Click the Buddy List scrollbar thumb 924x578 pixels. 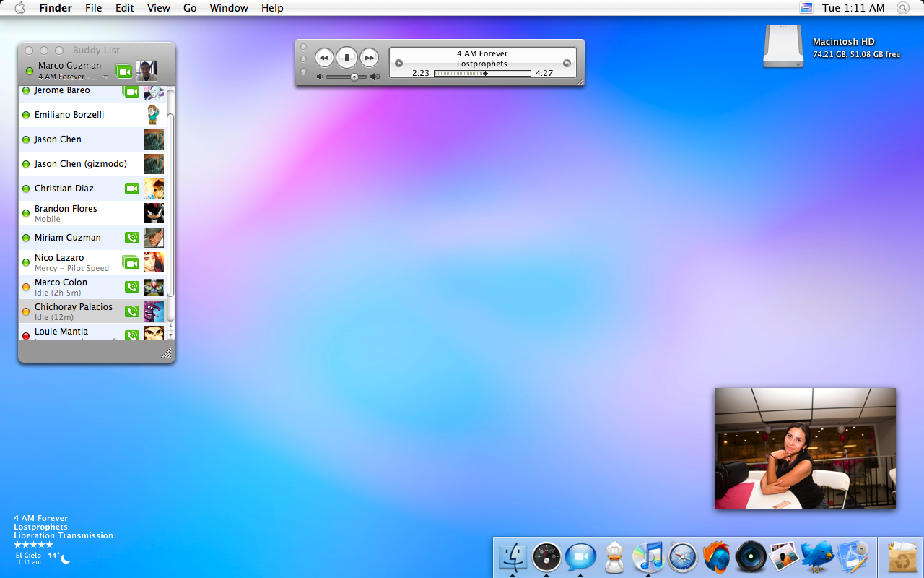coord(170,204)
